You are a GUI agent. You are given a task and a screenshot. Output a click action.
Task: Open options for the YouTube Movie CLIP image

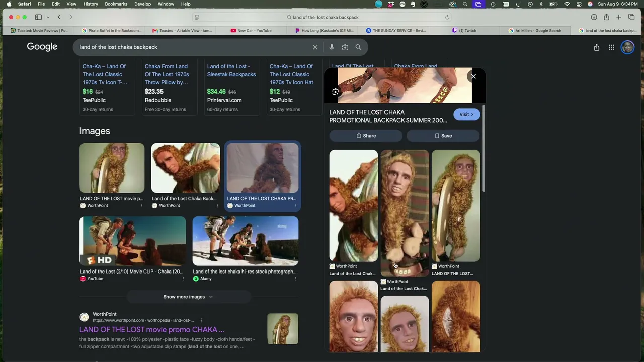tap(183, 279)
